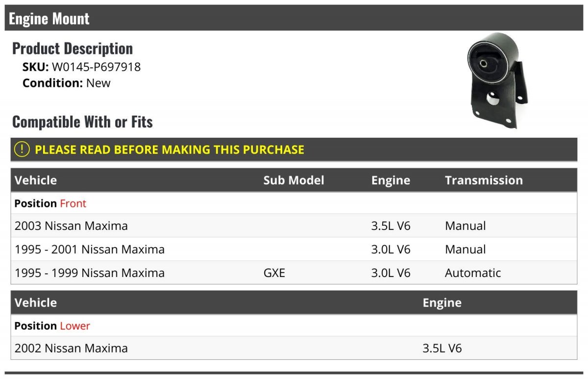The image size is (588, 379).
Task: Click the yellow exclamation warning icon
Action: click(x=22, y=150)
